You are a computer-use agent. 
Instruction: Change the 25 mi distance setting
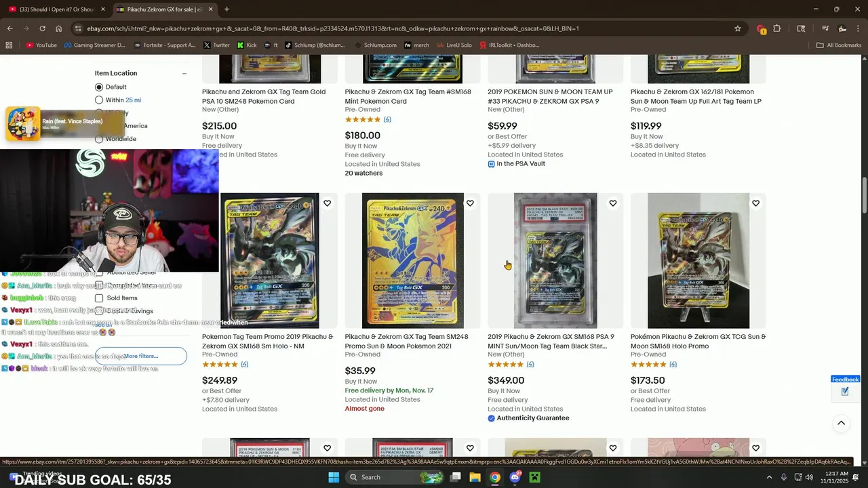133,100
